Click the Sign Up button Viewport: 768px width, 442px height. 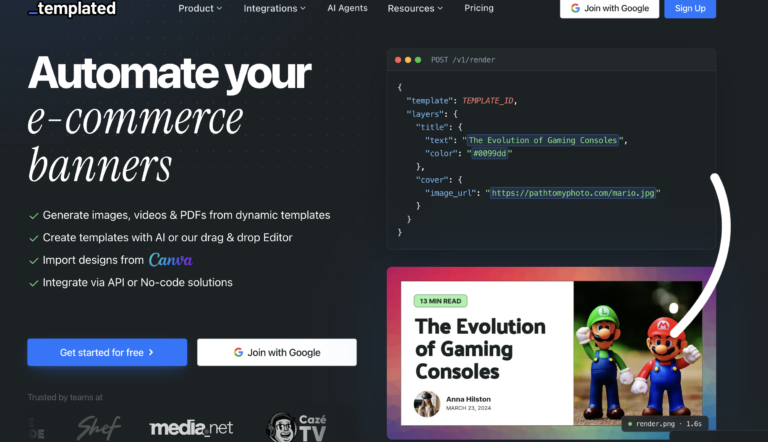[x=690, y=8]
